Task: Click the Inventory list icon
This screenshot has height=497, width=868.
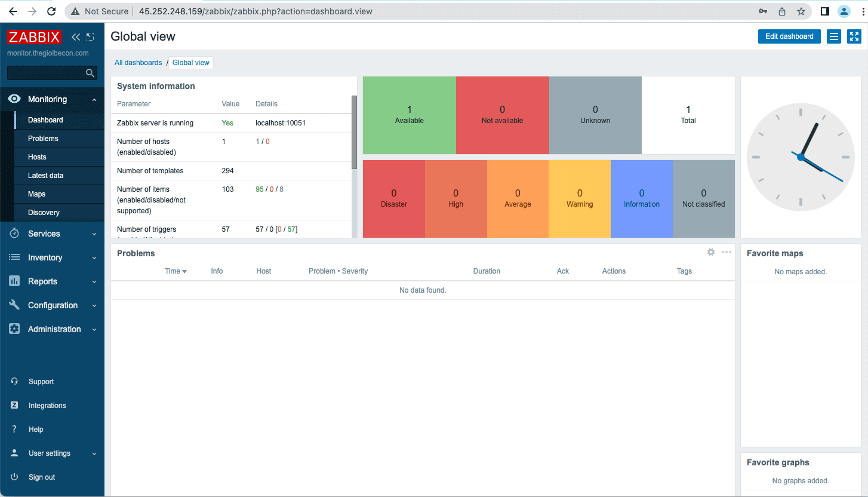Action: click(13, 257)
